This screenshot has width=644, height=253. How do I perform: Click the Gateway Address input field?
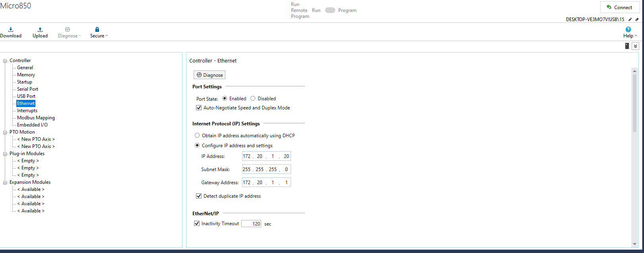(x=266, y=183)
